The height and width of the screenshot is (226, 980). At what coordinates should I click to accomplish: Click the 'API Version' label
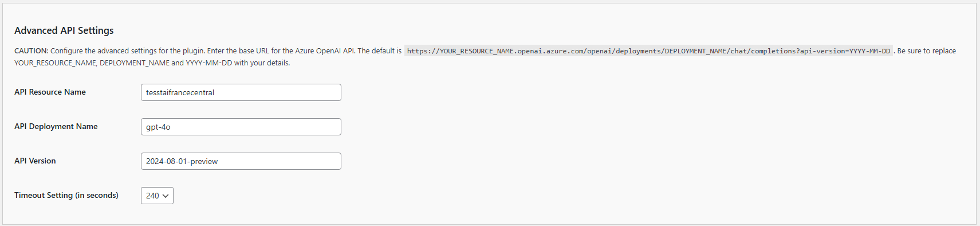coord(35,161)
